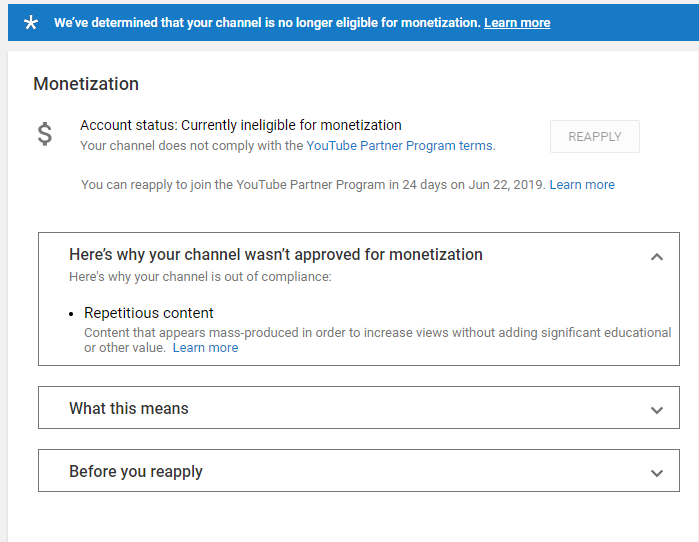Click Account status ineligible for monetization text
This screenshot has width=699, height=542.
tap(241, 125)
